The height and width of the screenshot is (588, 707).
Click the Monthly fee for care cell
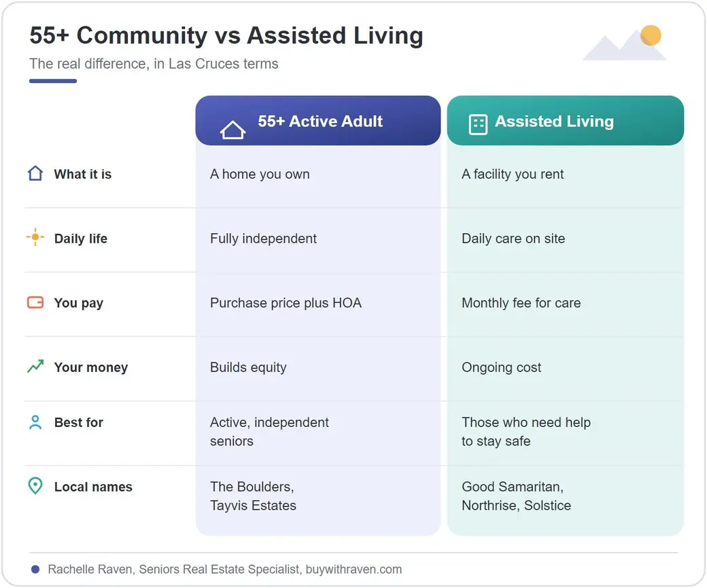tap(566, 304)
